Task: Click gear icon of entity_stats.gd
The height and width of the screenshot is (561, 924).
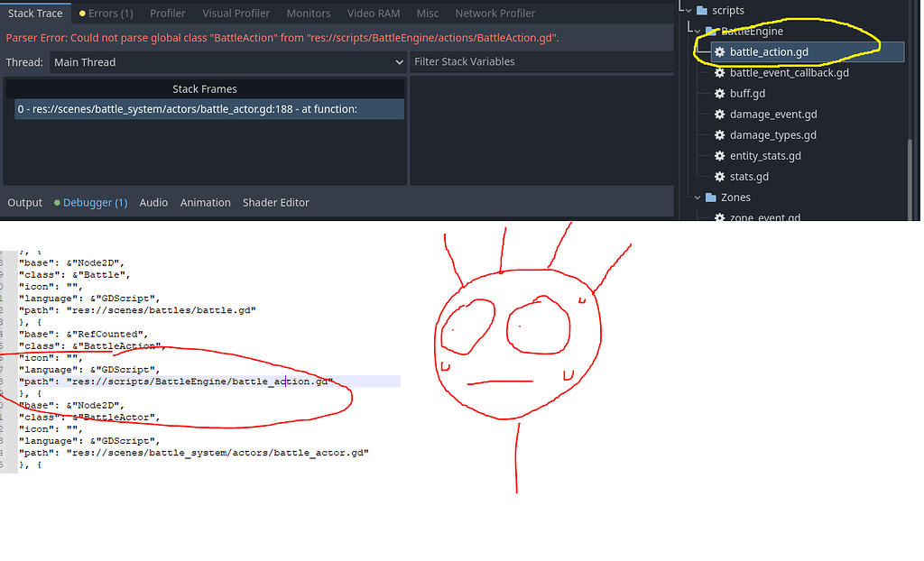Action: pos(719,156)
